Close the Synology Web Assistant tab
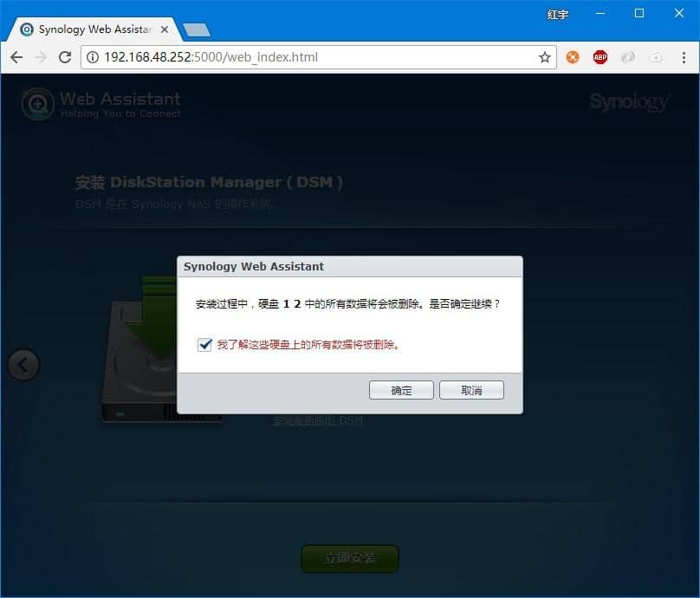The image size is (700, 598). click(x=166, y=29)
